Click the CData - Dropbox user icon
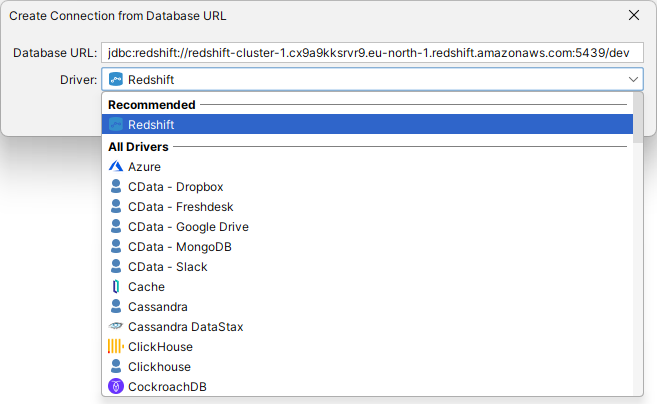The width and height of the screenshot is (657, 404). coord(116,187)
